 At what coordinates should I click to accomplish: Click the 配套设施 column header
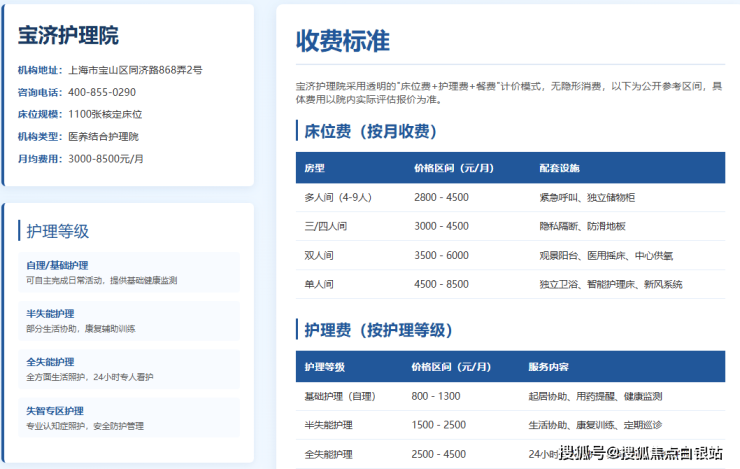pos(559,168)
